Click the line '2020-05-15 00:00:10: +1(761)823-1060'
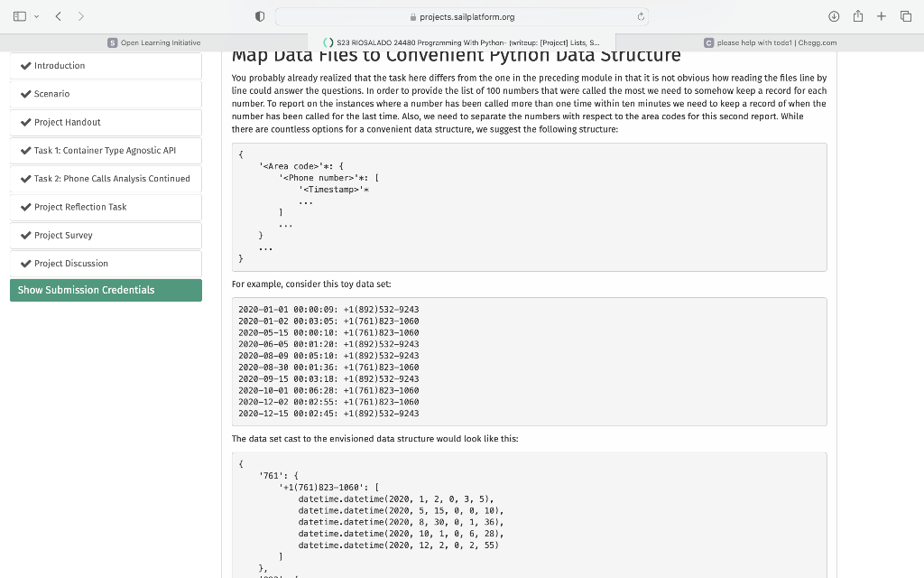Screen dimensions: 924x578 click(x=328, y=332)
